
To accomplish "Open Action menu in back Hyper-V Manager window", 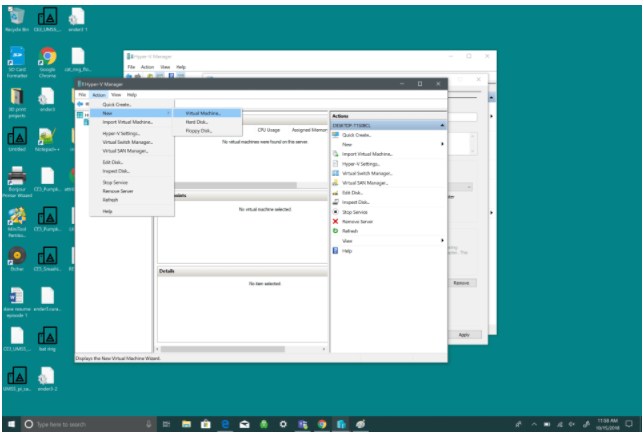I will [x=147, y=67].
